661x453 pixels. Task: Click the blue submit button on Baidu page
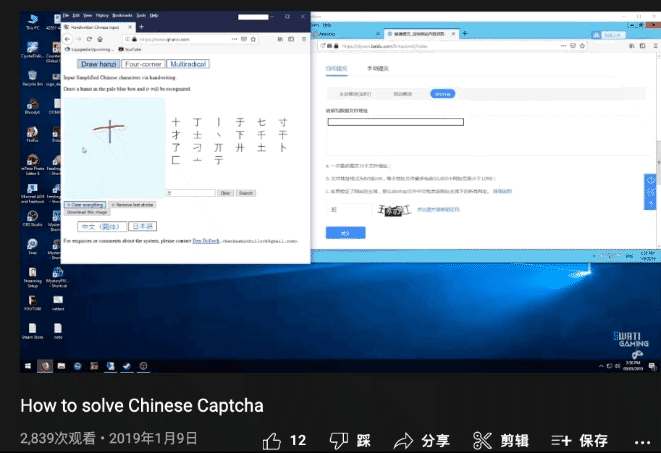[344, 232]
